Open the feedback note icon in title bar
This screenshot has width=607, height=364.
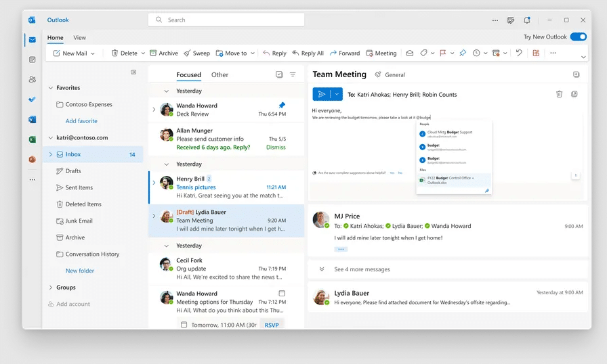click(511, 20)
